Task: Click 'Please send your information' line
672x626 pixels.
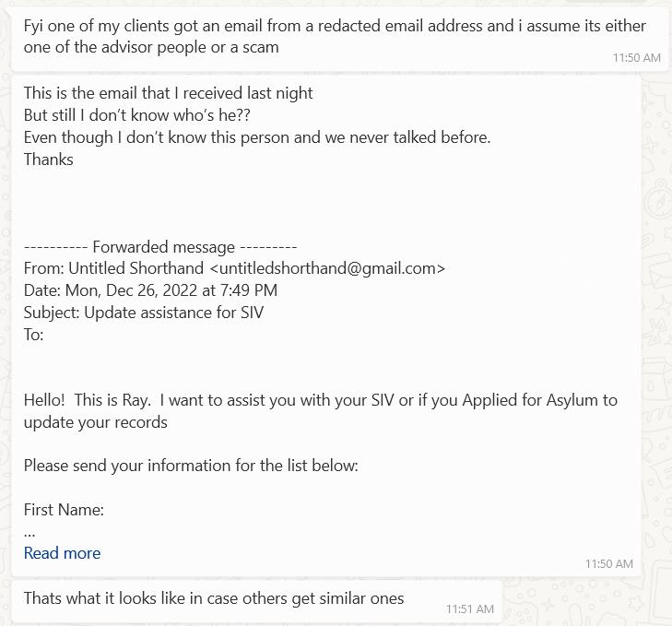Action: point(191,466)
